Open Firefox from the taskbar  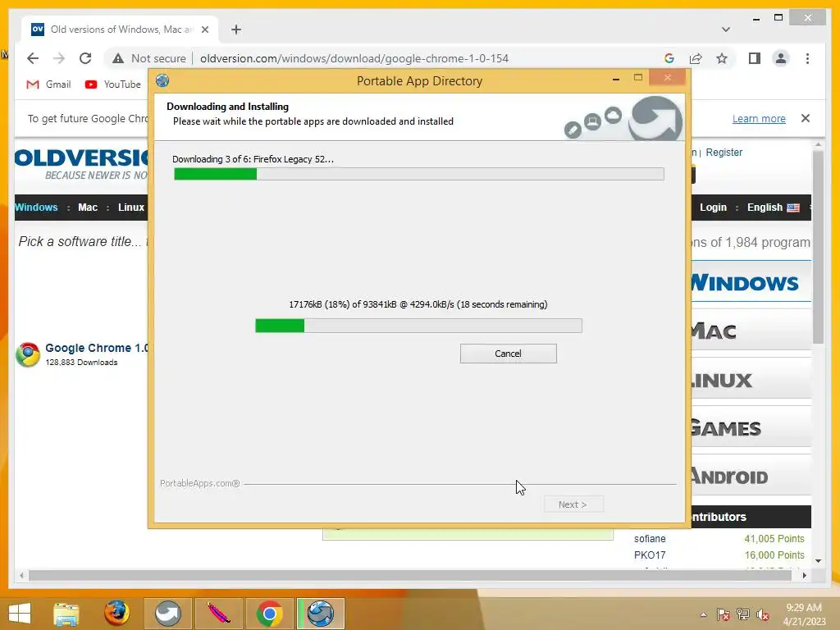[x=116, y=614]
